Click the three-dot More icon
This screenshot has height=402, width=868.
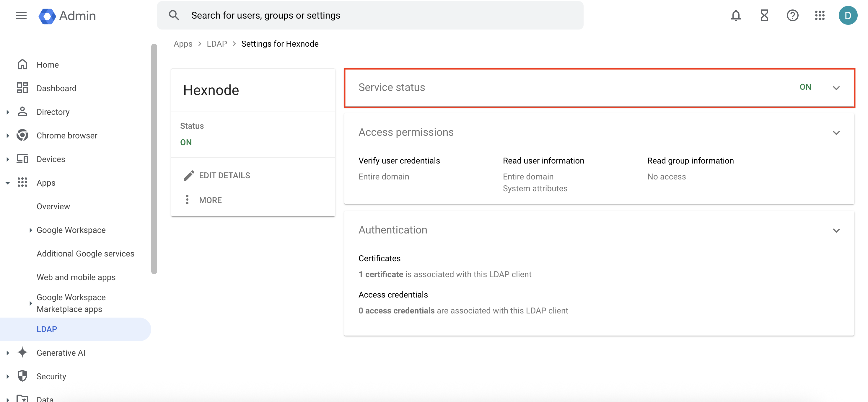click(x=187, y=200)
